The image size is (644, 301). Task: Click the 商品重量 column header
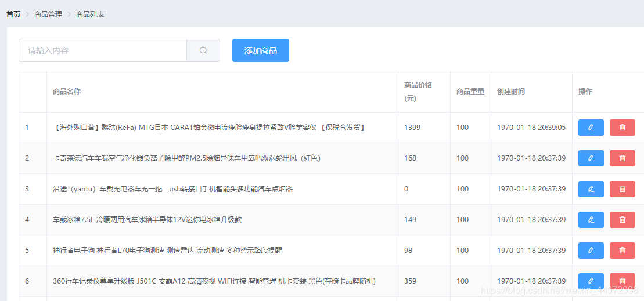[470, 92]
